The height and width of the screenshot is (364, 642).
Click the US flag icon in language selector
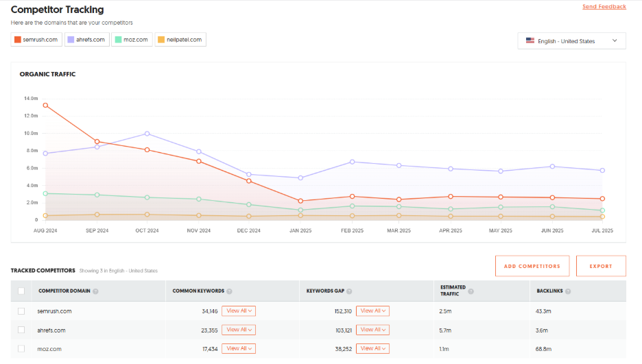pos(530,40)
